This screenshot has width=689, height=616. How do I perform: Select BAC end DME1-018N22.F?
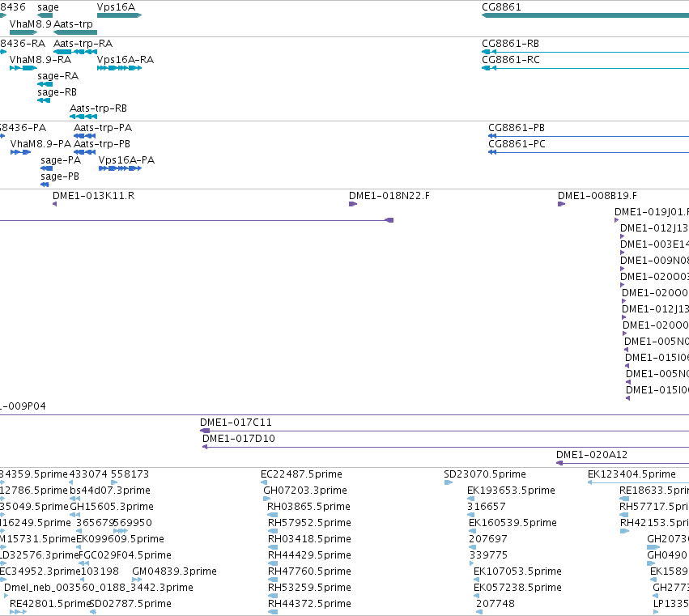coord(353,204)
